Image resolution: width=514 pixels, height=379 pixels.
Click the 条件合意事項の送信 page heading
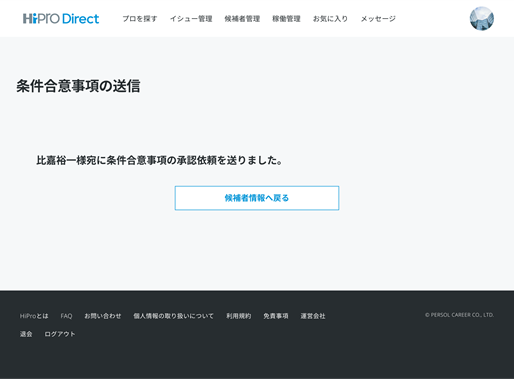[78, 86]
